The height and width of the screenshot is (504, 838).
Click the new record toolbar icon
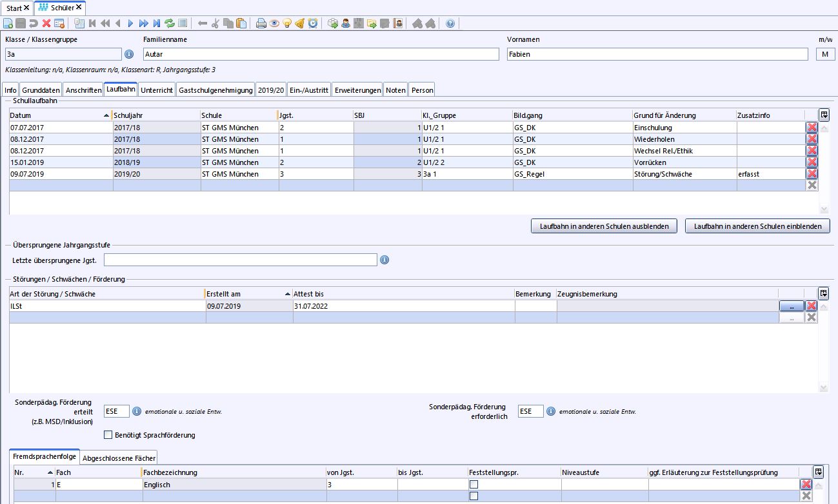[8, 23]
